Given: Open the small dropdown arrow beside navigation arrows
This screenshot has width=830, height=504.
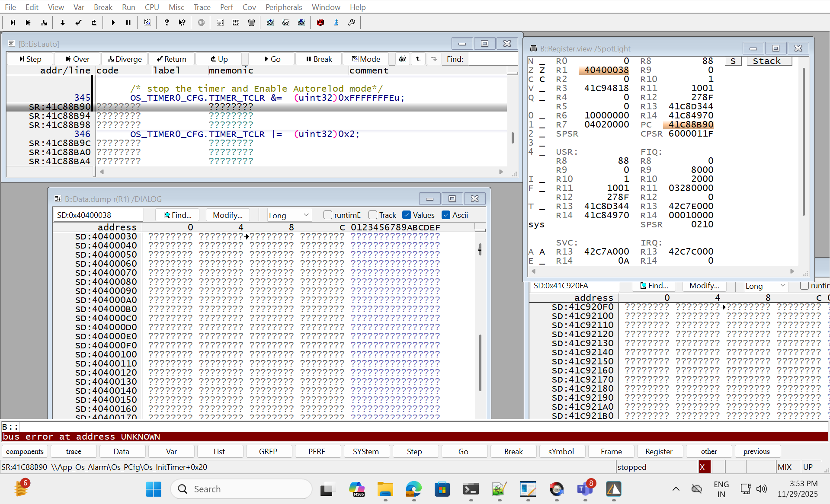Looking at the screenshot, I should [x=434, y=59].
